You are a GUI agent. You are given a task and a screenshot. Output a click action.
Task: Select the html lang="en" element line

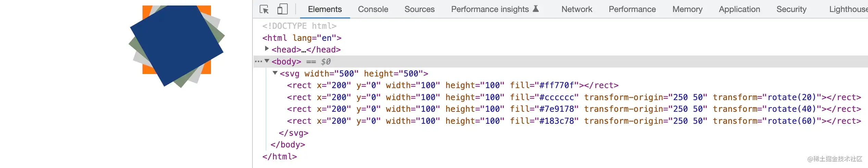(x=301, y=38)
